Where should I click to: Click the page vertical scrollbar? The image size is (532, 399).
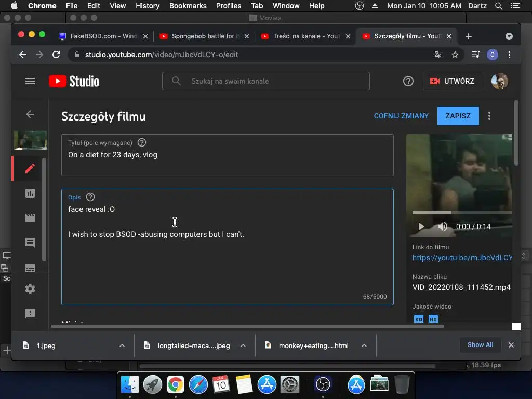pyautogui.click(x=516, y=133)
